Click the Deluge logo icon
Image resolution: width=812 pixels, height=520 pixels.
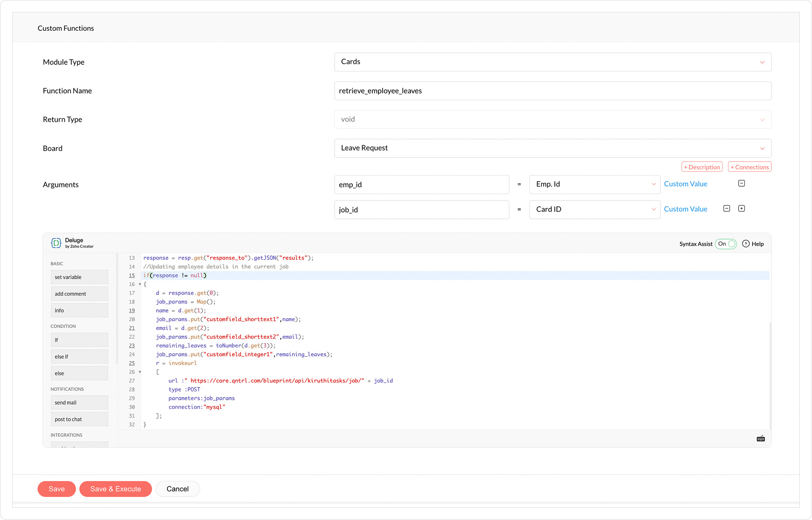point(56,243)
